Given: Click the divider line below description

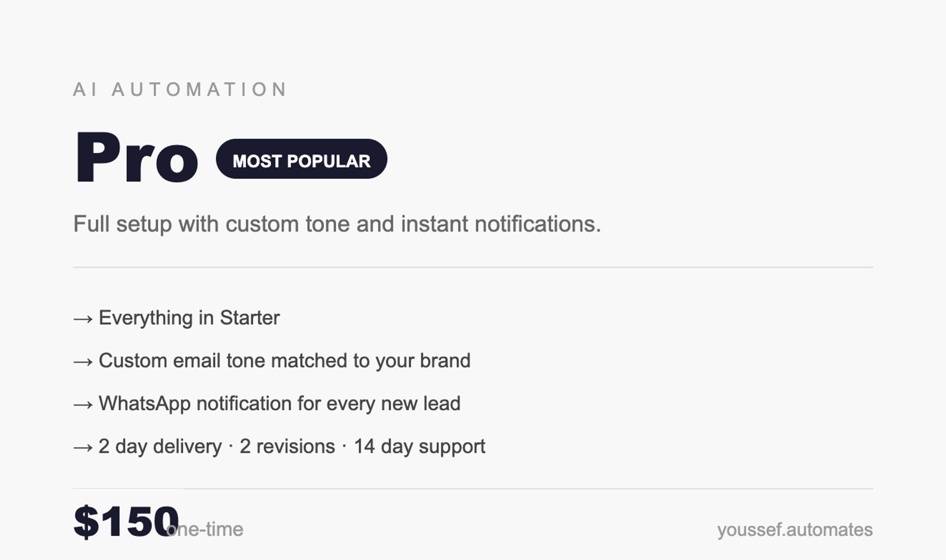Looking at the screenshot, I should (x=473, y=267).
